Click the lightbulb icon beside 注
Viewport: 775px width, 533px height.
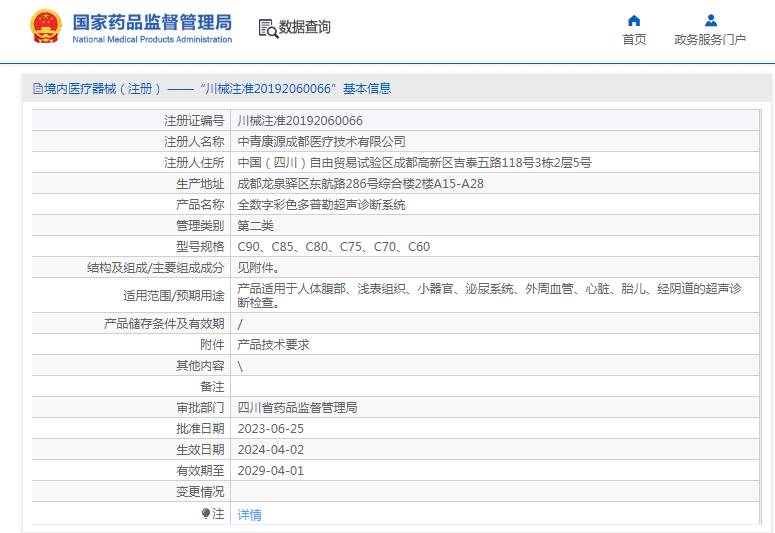(206, 514)
